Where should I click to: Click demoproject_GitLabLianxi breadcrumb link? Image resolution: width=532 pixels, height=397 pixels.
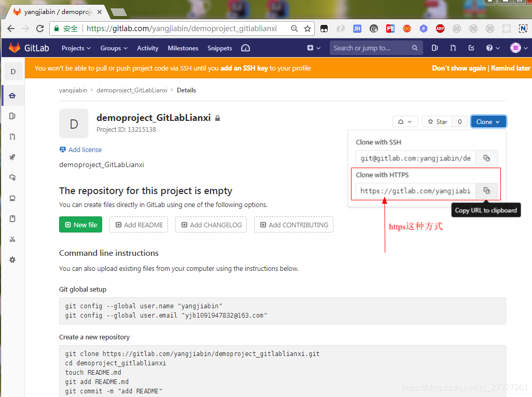(132, 90)
